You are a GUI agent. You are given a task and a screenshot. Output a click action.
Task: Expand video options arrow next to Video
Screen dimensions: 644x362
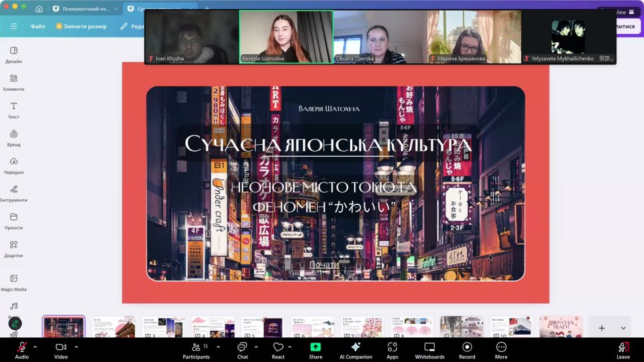76,347
